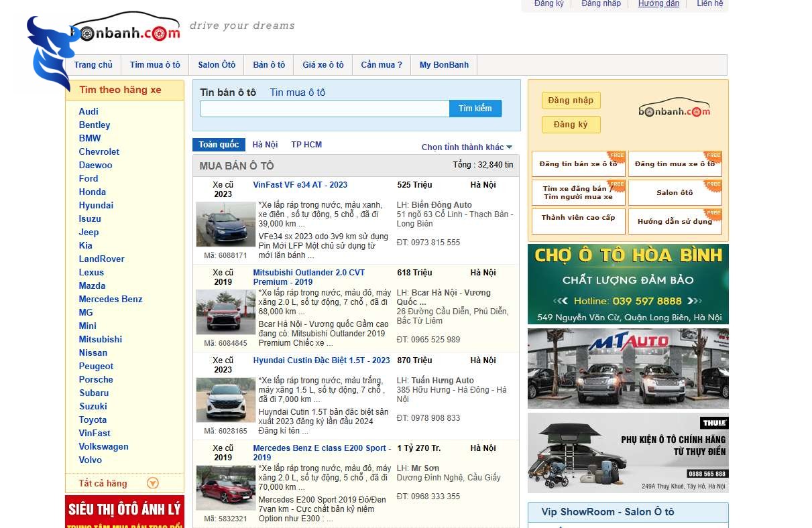Click the Chợ Ô Tô Hòa Bình banner
The width and height of the screenshot is (812, 528).
[x=628, y=284]
